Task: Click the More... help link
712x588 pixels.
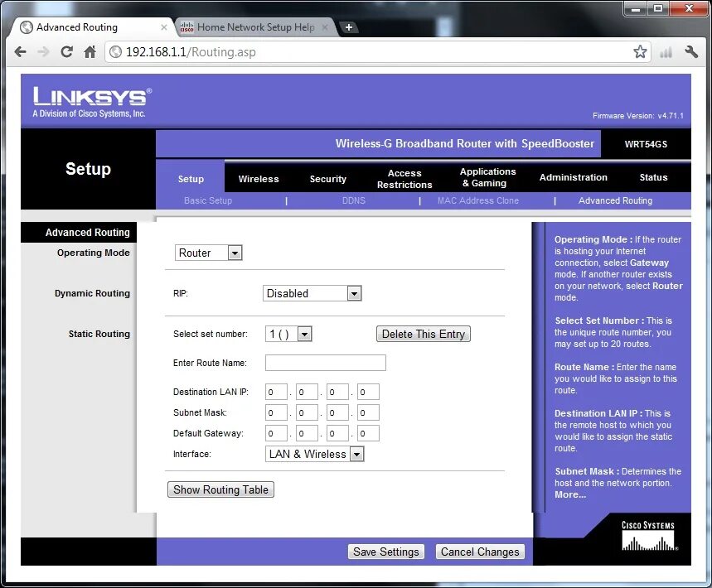Action: pos(570,495)
